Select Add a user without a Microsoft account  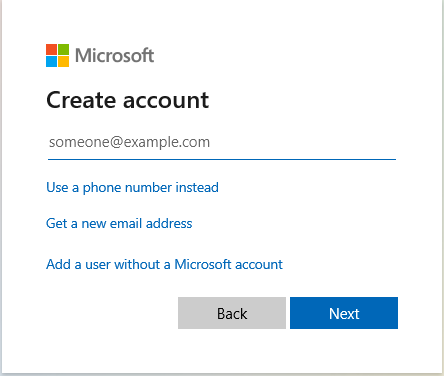pos(164,264)
